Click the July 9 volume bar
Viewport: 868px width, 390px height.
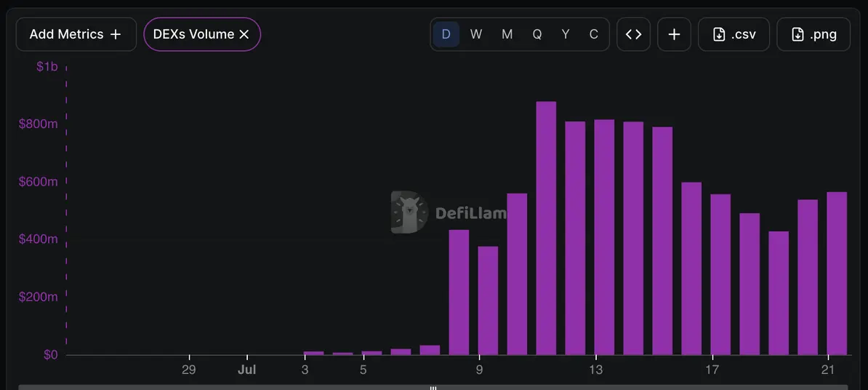coord(488,301)
